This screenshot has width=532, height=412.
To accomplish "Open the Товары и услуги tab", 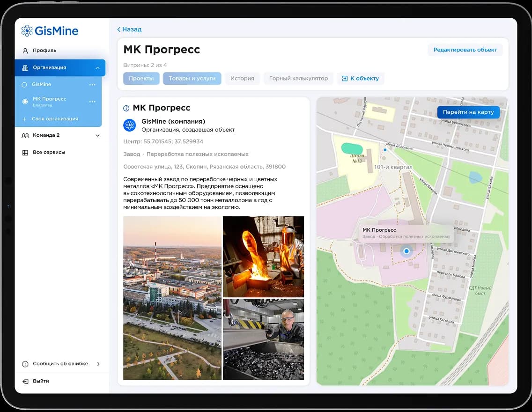I will (x=192, y=79).
